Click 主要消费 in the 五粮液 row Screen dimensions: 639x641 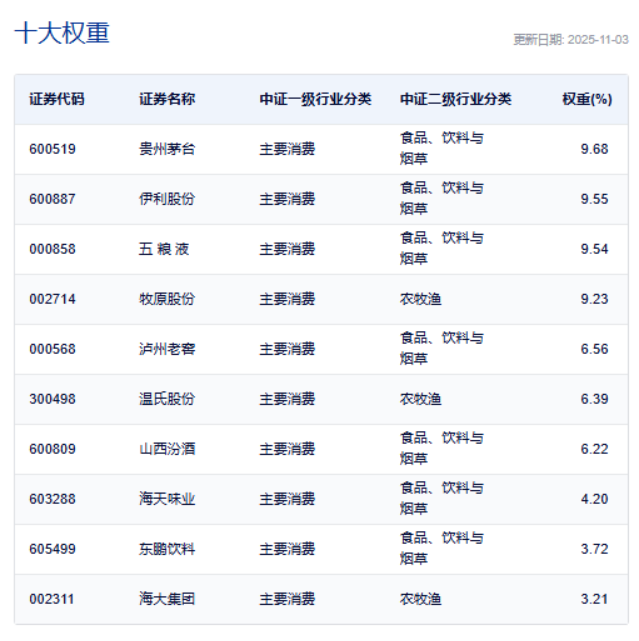click(287, 249)
